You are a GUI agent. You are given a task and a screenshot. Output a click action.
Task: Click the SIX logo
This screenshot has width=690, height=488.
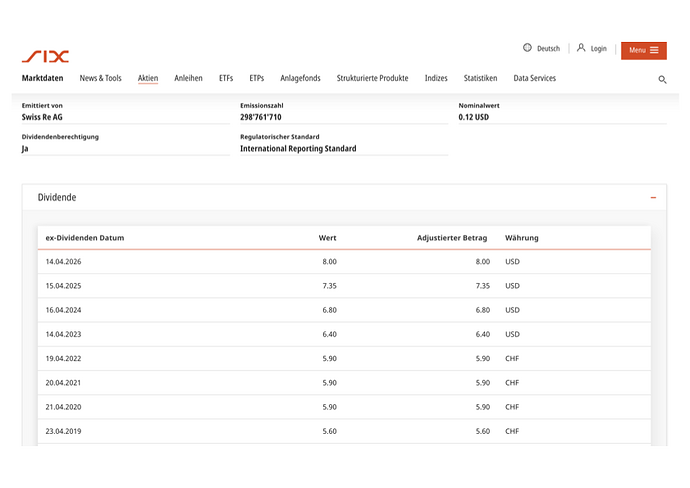point(45,56)
